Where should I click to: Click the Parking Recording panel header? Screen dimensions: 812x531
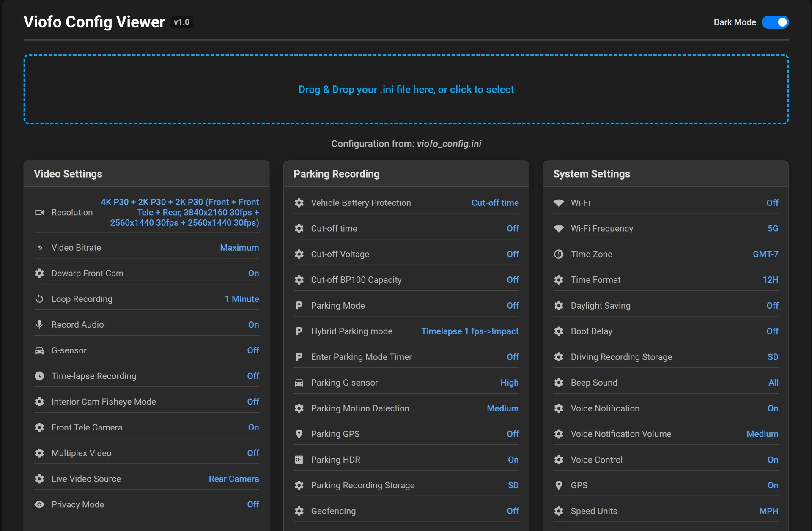pyautogui.click(x=406, y=174)
